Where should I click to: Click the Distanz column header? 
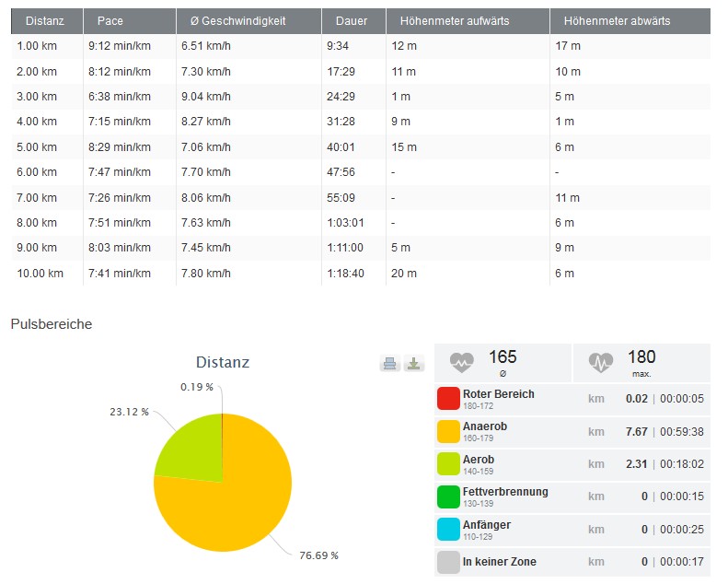[45, 21]
